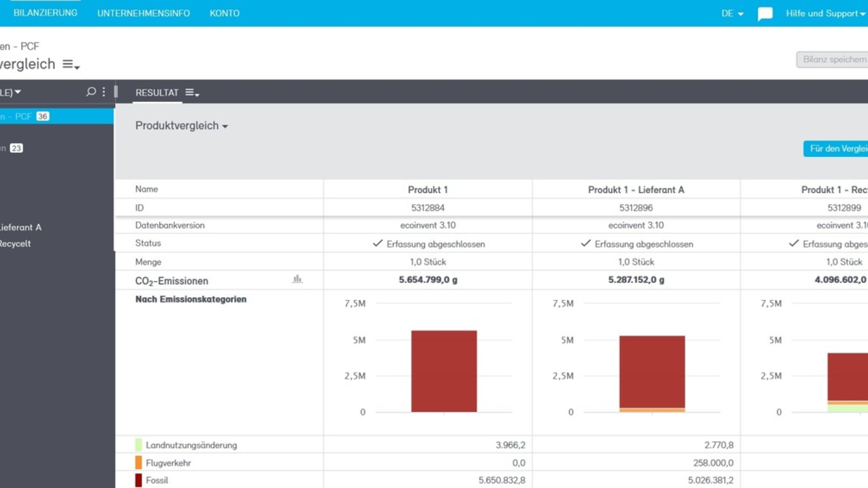
Task: Click the PCF item count badge 36
Action: 43,116
